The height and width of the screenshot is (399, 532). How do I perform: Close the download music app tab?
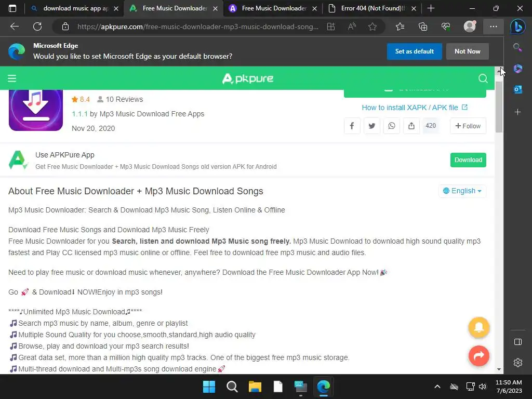116,8
